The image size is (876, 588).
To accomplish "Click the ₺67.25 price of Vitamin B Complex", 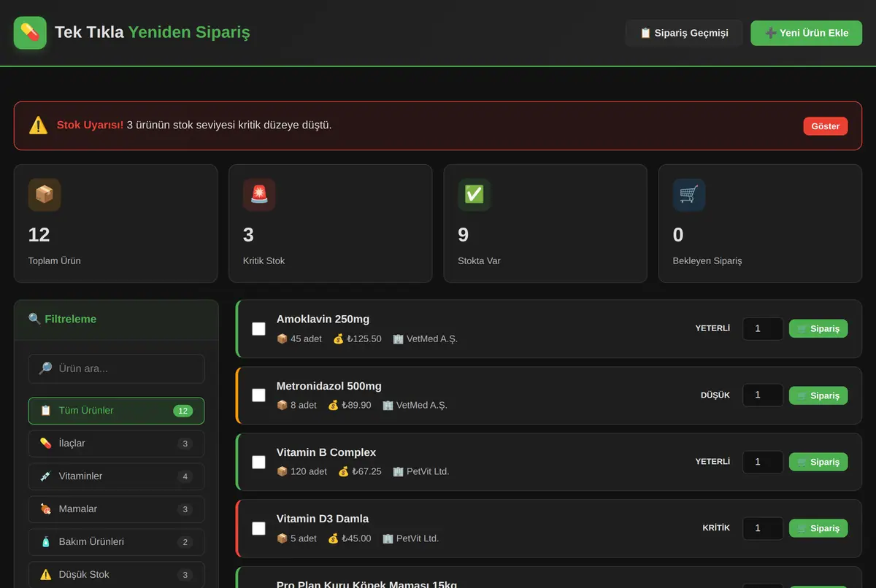I will pyautogui.click(x=360, y=471).
